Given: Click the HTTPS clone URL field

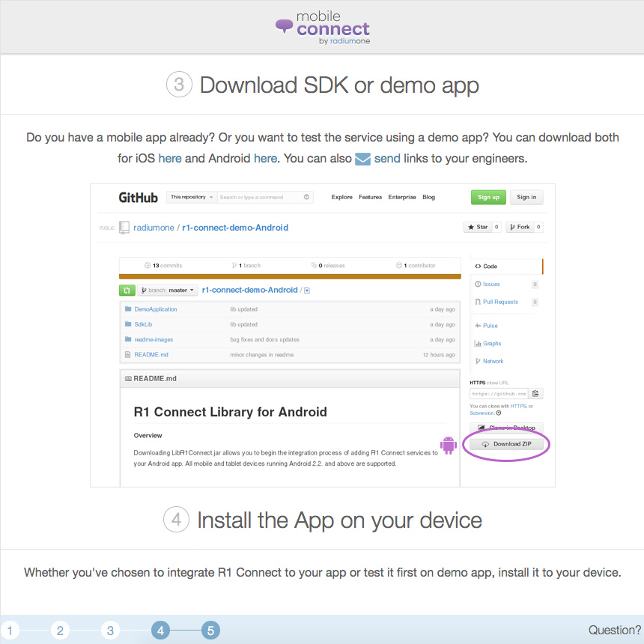Looking at the screenshot, I should 499,394.
